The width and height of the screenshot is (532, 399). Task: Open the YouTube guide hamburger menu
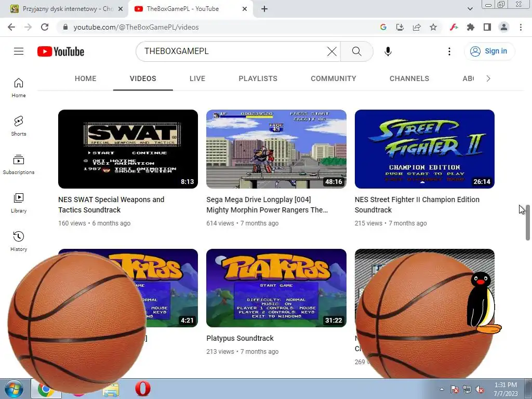(19, 51)
